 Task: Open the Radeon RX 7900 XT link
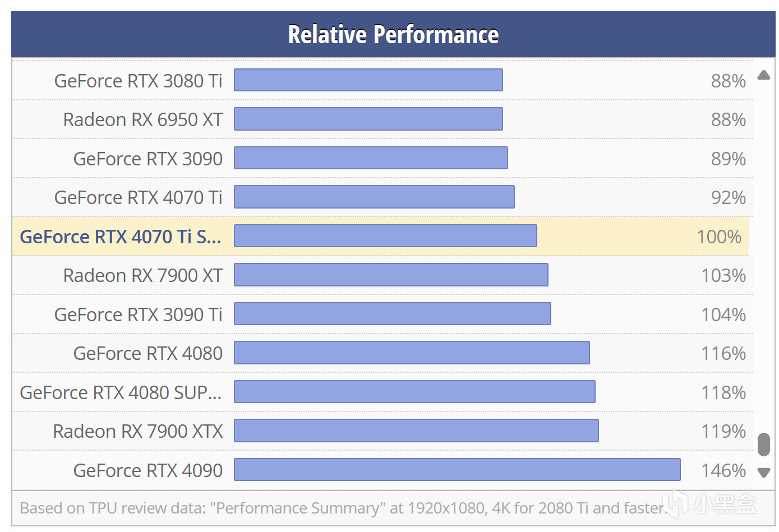point(142,275)
